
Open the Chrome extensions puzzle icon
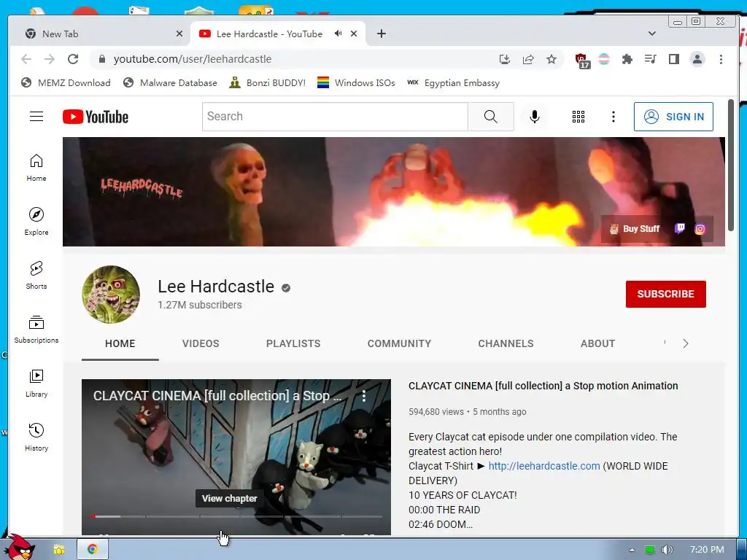pyautogui.click(x=627, y=59)
